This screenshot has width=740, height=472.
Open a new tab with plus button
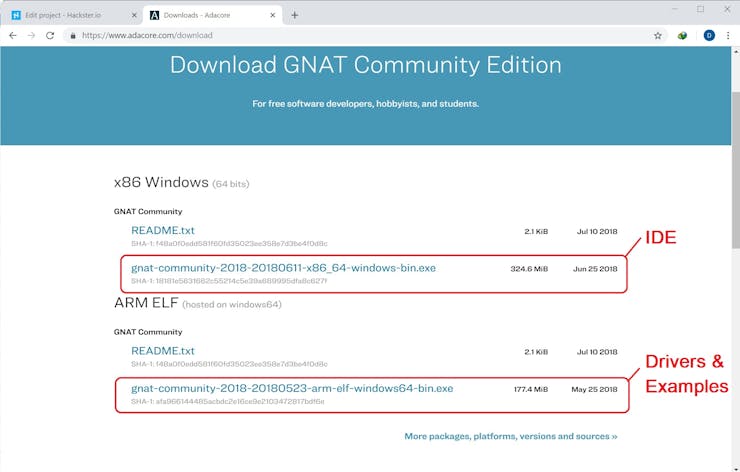click(294, 15)
